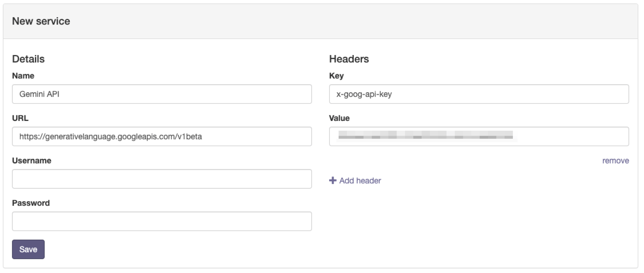Click empty space right of blurred Value text

572,136
